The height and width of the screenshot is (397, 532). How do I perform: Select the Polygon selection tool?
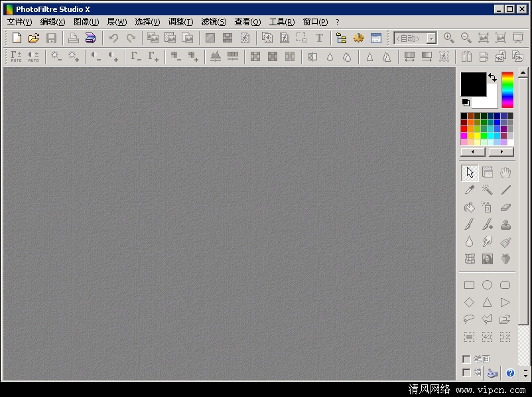(487, 319)
